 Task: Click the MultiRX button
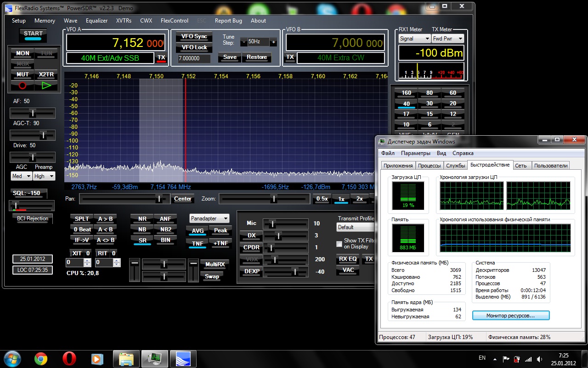click(x=215, y=264)
